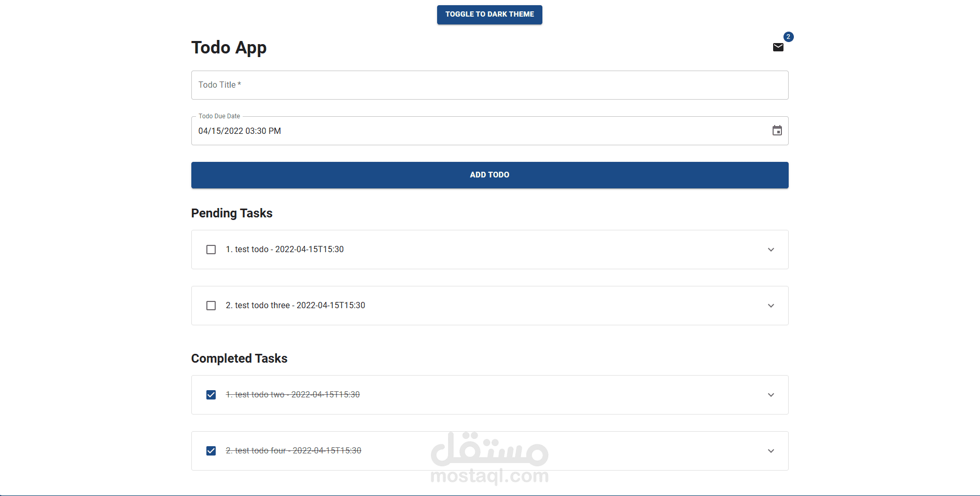The image size is (980, 496).
Task: Uncheck the 'test todo four' completed checkbox
Action: (x=211, y=451)
